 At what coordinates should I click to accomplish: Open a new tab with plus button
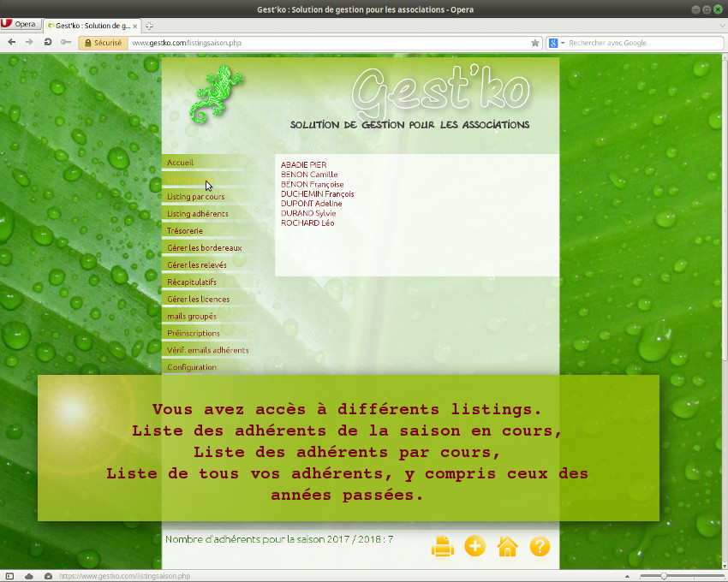coord(149,26)
